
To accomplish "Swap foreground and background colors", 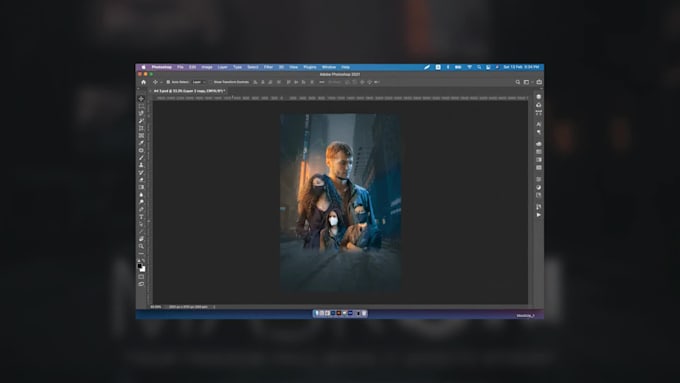I will click(x=144, y=261).
